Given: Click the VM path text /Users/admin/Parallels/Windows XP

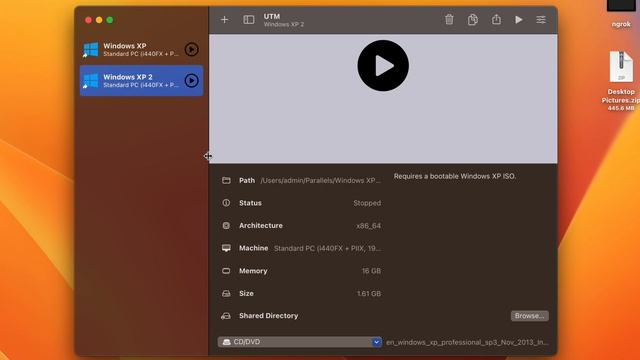Looking at the screenshot, I should [320, 180].
